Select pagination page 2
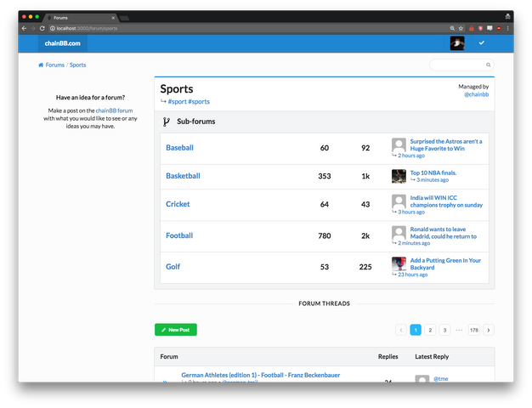The image size is (532, 408). (x=430, y=330)
